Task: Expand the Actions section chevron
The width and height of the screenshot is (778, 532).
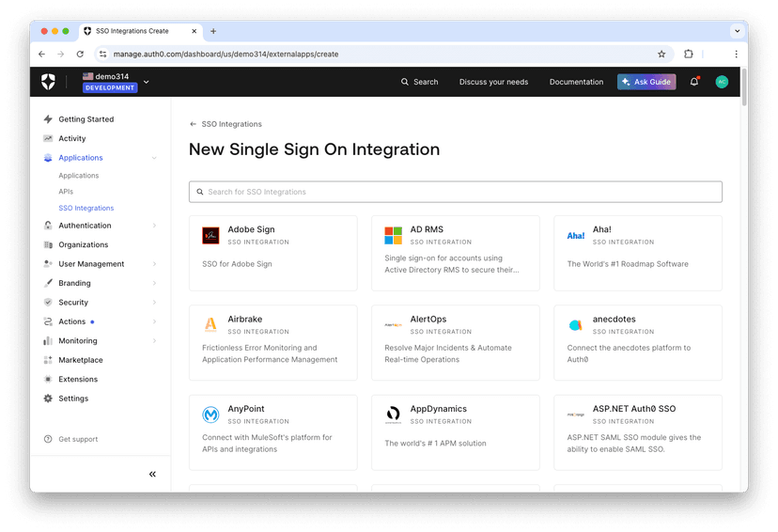Action: coord(154,321)
